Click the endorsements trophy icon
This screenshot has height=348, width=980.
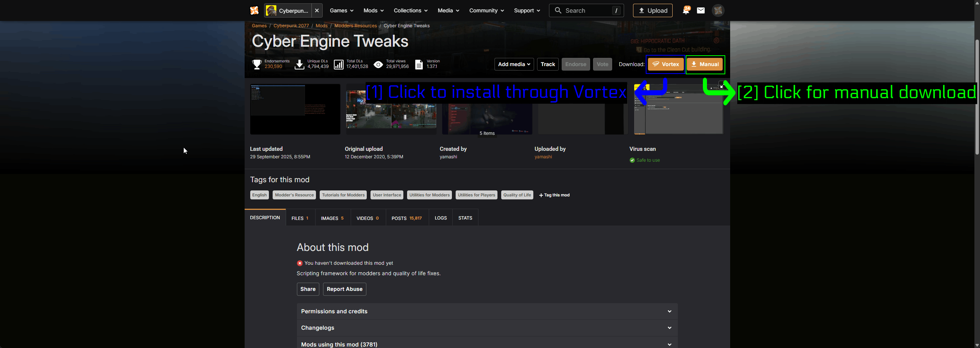257,64
